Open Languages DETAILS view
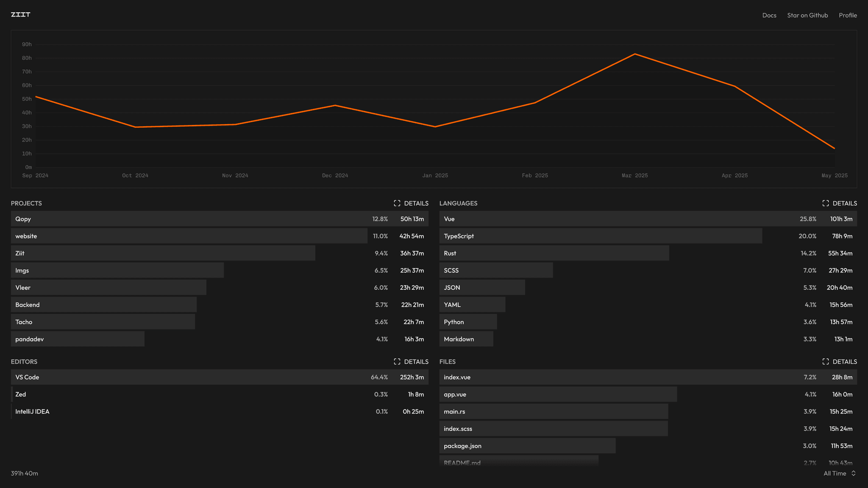This screenshot has height=488, width=868. click(844, 203)
